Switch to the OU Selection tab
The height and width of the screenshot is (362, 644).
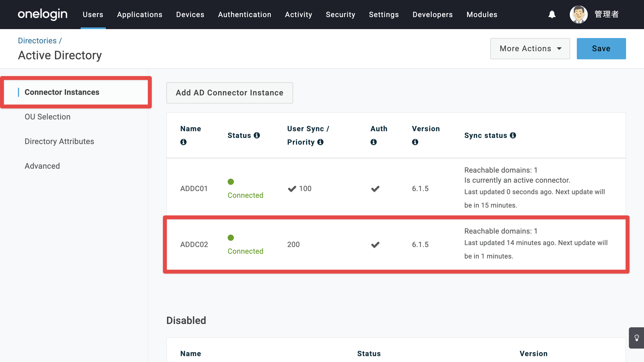[x=48, y=117]
